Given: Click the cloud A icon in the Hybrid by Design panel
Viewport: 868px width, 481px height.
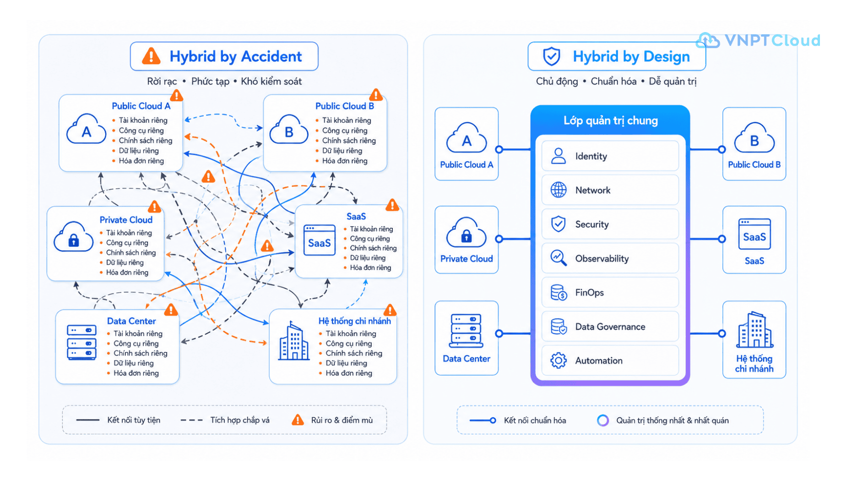Looking at the screenshot, I should coord(466,138).
